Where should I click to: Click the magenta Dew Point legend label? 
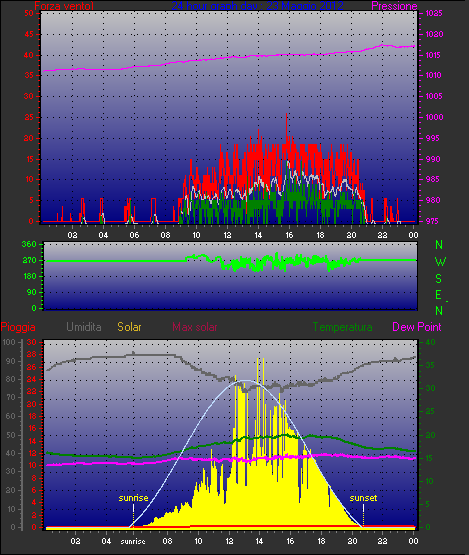click(x=417, y=327)
